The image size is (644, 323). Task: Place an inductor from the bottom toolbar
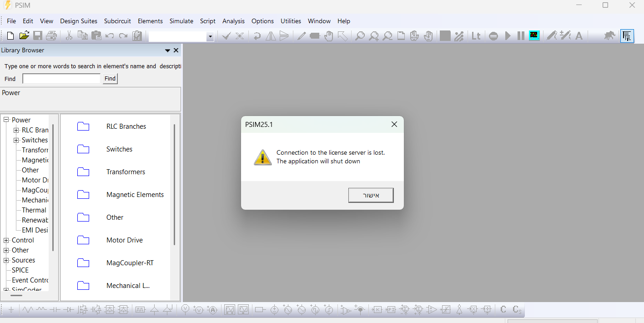[41, 310]
